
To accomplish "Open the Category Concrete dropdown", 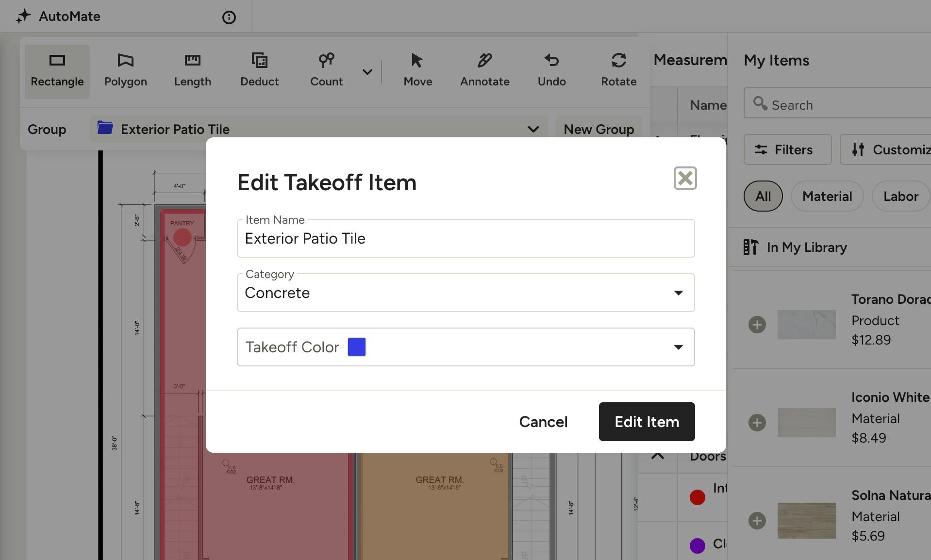I will pyautogui.click(x=466, y=293).
